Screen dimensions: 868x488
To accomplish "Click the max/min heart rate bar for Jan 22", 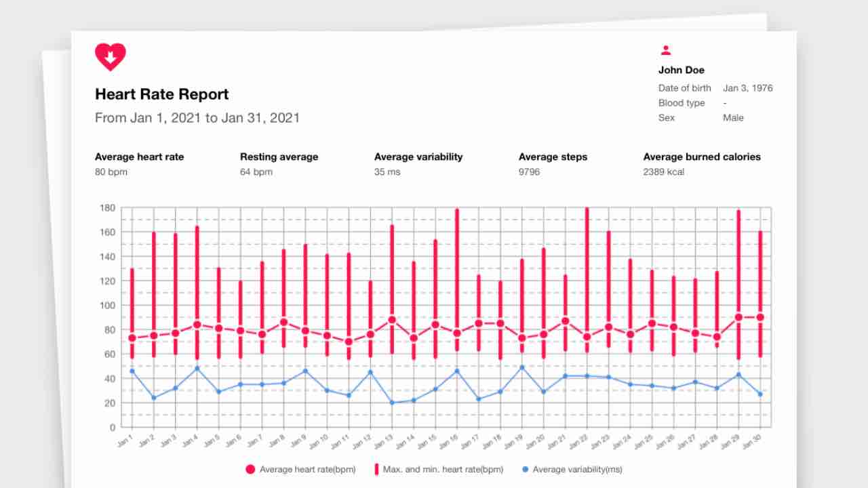I will (587, 279).
